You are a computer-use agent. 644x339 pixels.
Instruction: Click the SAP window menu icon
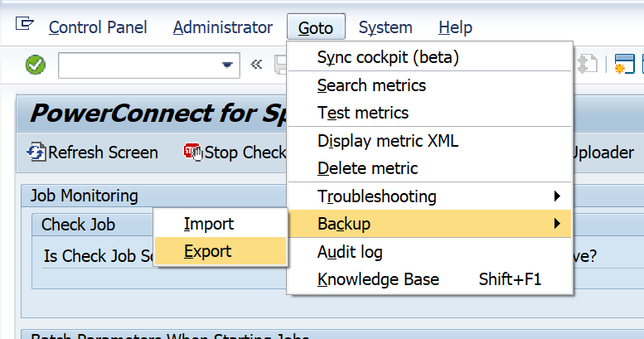point(25,25)
